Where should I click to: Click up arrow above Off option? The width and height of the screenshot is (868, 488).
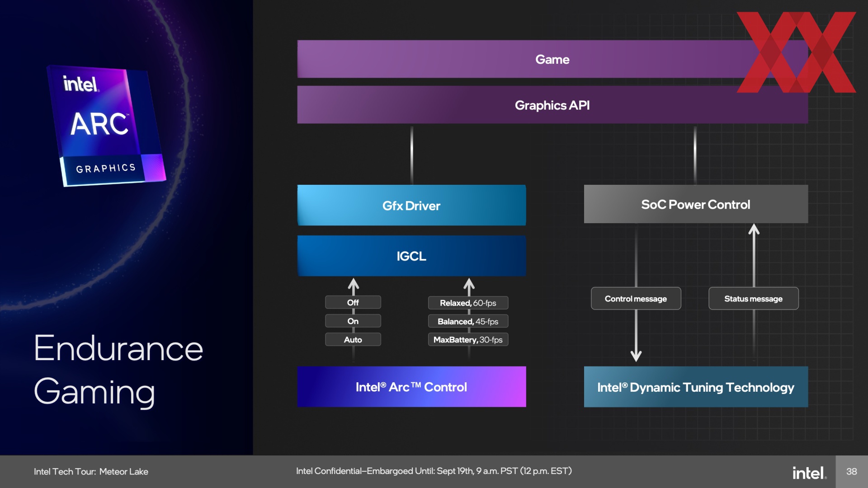354,286
